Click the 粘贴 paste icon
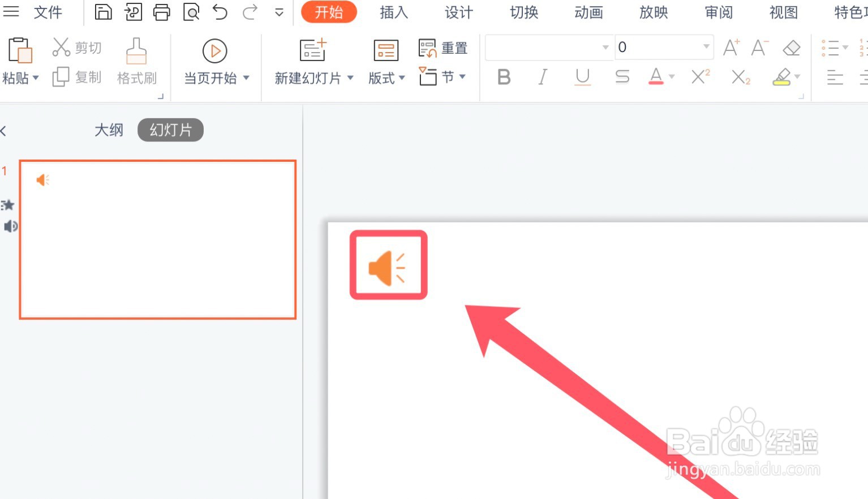The image size is (868, 499). (x=20, y=50)
